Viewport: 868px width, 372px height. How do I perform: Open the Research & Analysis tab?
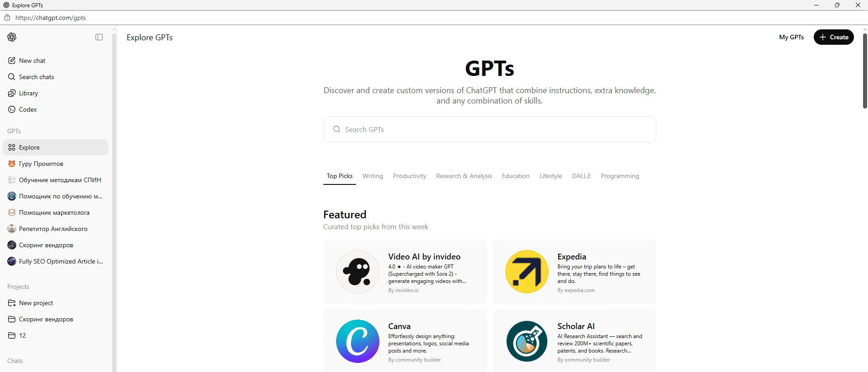[x=464, y=176]
